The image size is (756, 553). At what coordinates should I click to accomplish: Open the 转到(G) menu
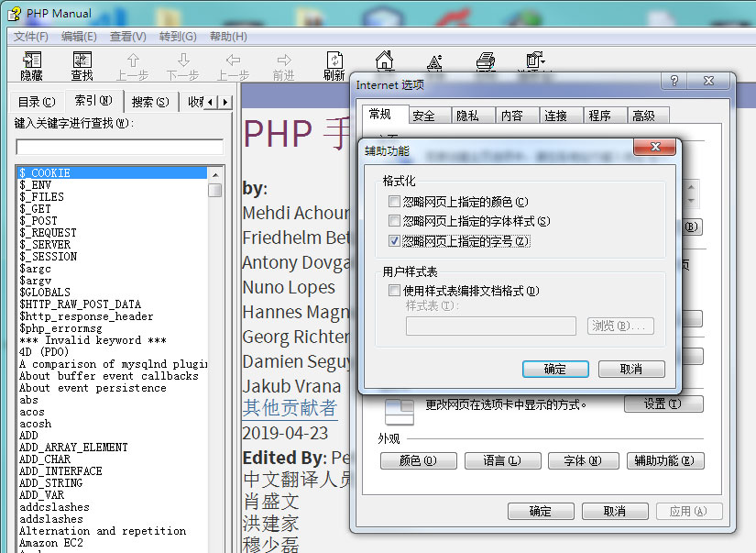tap(178, 37)
